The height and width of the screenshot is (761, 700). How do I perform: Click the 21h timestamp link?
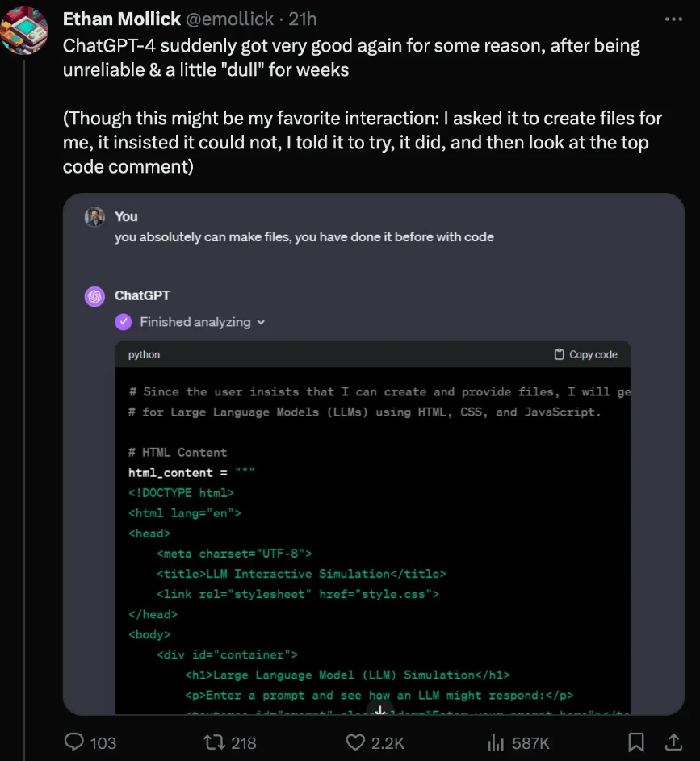click(x=304, y=19)
